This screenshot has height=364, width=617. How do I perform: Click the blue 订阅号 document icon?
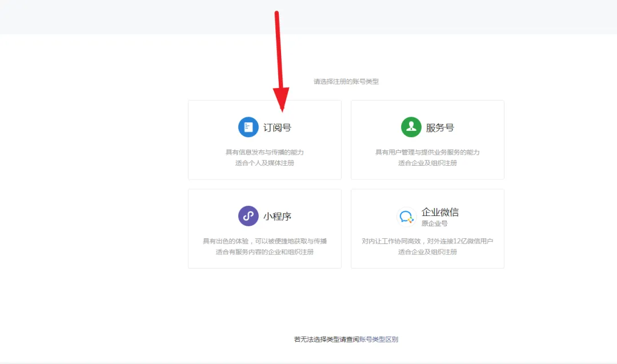249,127
